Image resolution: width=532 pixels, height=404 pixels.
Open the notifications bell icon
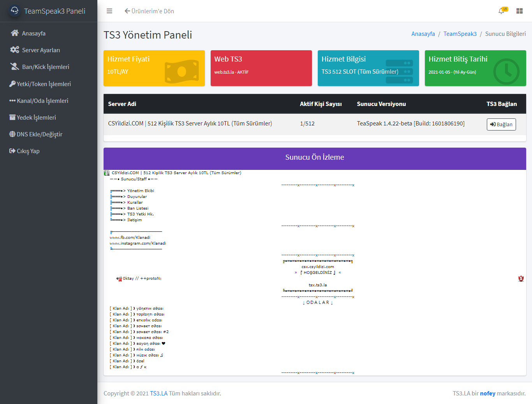[x=502, y=11]
